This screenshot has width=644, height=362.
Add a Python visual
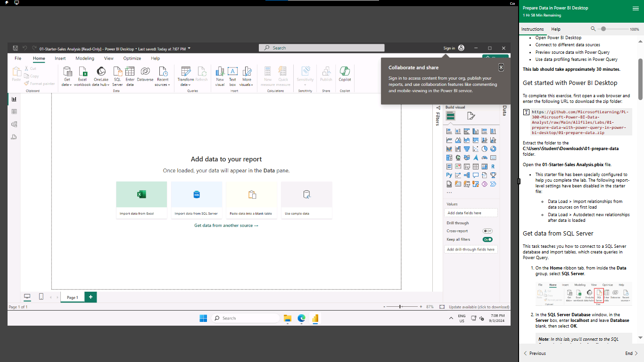[449, 175]
